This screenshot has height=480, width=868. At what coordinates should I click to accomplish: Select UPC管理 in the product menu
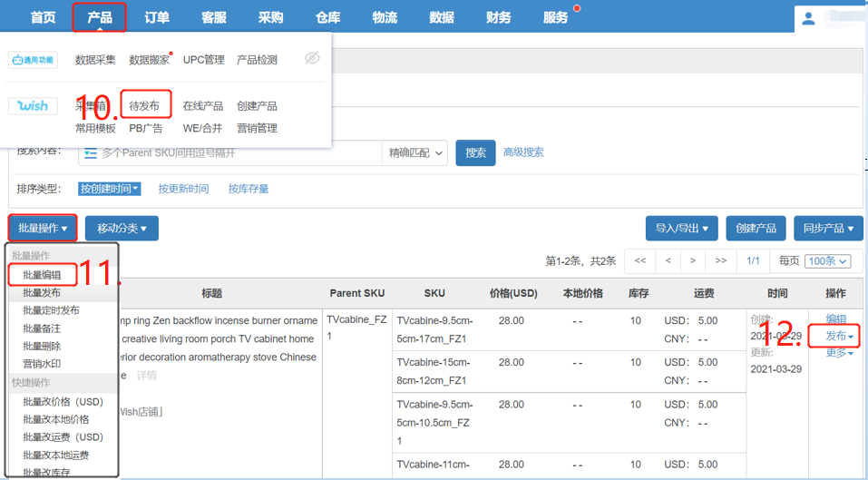coord(204,60)
